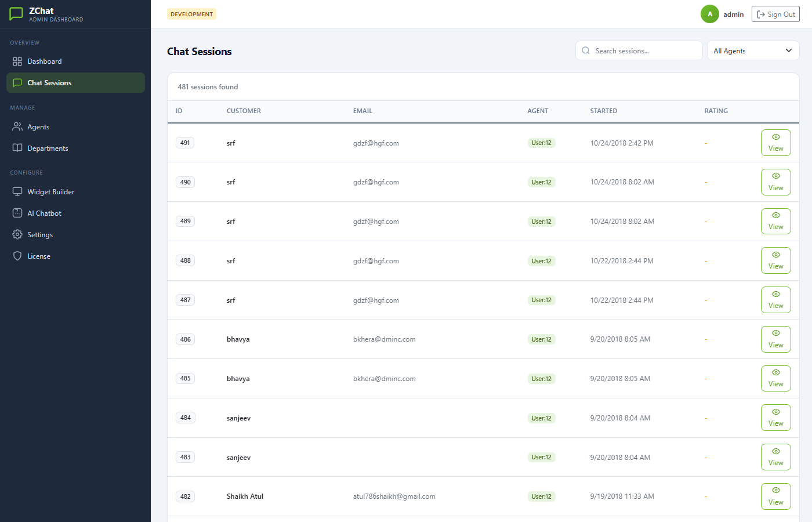Click the User:12 agent badge on session 484
Viewport: 812px width, 522px height.
tap(541, 418)
